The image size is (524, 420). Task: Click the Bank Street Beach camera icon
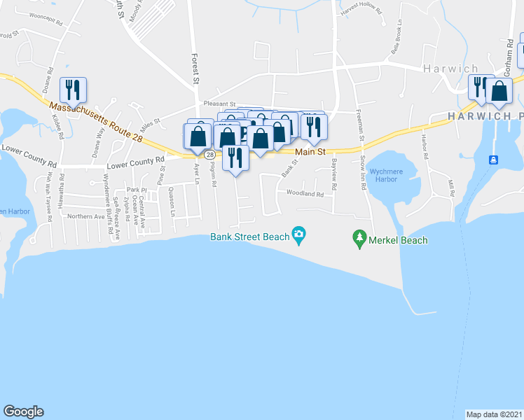point(298,234)
